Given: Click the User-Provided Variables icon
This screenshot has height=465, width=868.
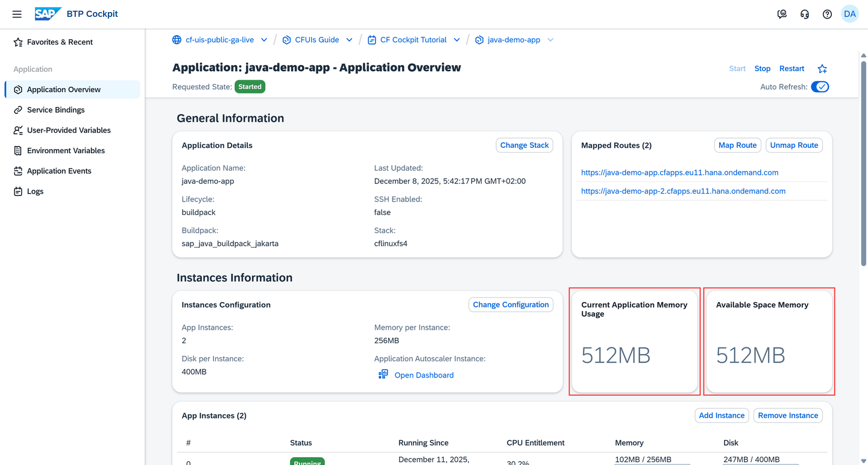Looking at the screenshot, I should coord(18,130).
